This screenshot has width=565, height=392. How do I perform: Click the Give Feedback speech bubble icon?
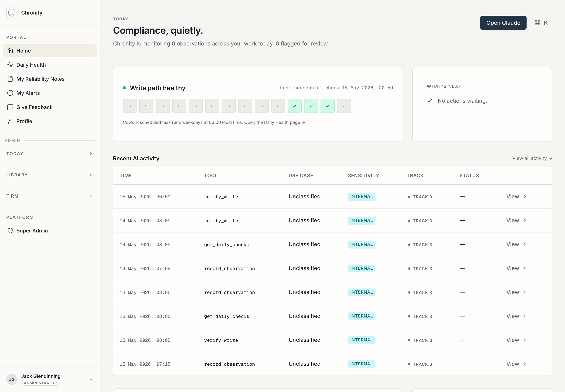[x=10, y=107]
